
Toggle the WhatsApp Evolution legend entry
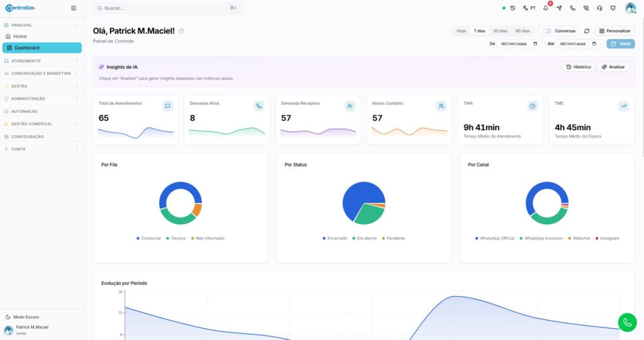point(541,238)
